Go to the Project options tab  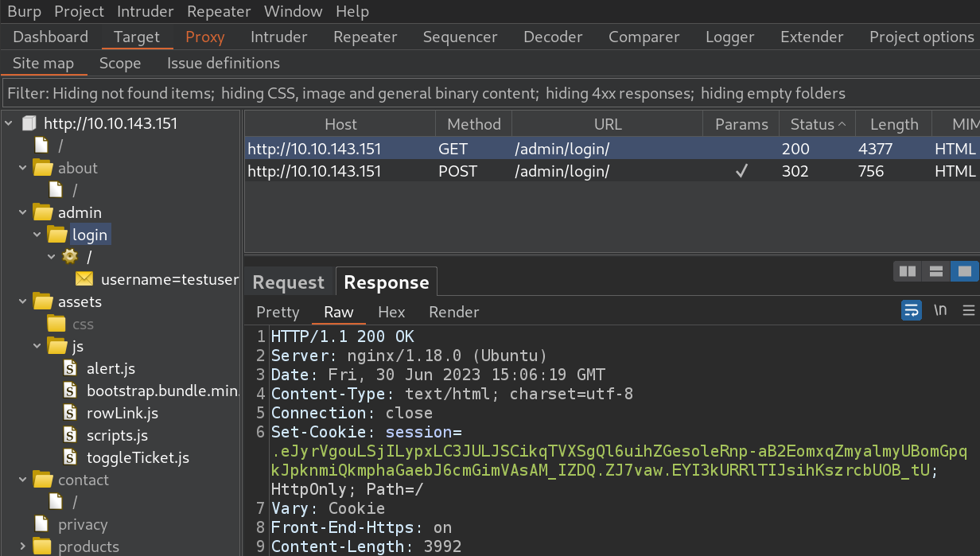[921, 37]
